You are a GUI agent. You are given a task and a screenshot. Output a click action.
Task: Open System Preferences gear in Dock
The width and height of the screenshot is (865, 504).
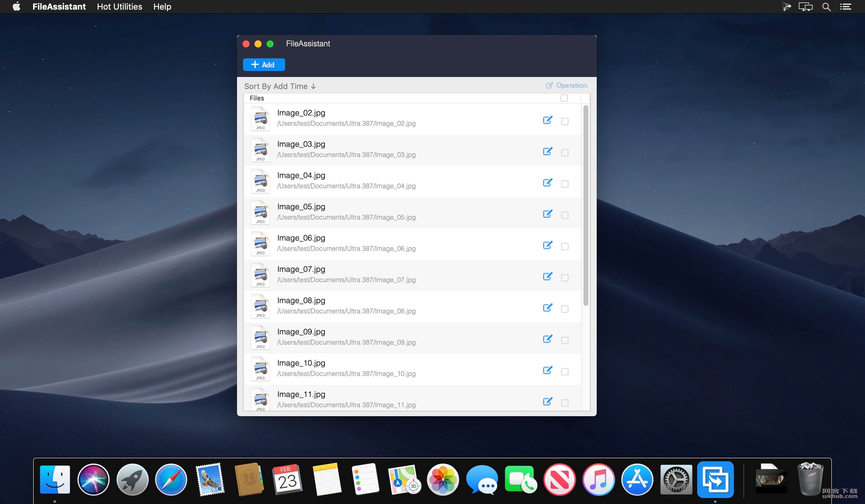pyautogui.click(x=676, y=479)
